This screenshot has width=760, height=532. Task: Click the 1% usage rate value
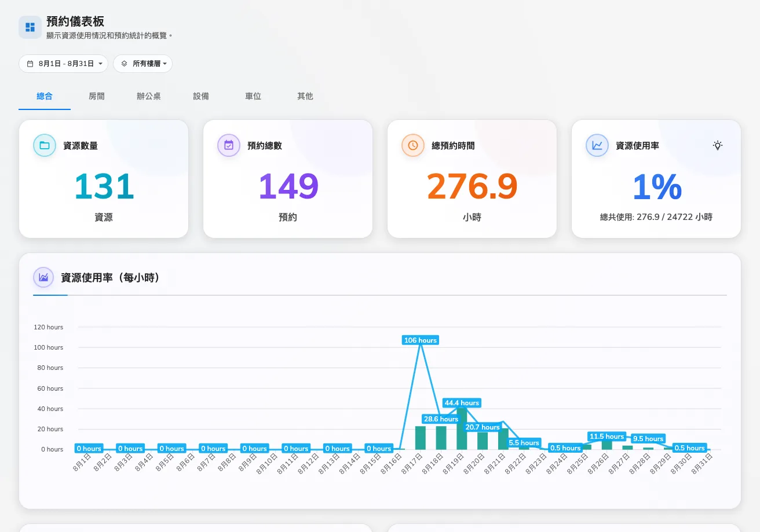coord(656,186)
